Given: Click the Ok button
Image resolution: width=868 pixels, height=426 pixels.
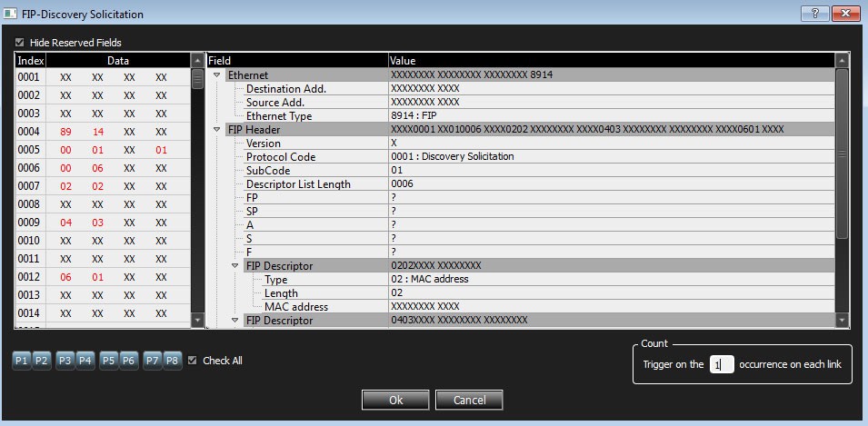Looking at the screenshot, I should click(x=395, y=400).
